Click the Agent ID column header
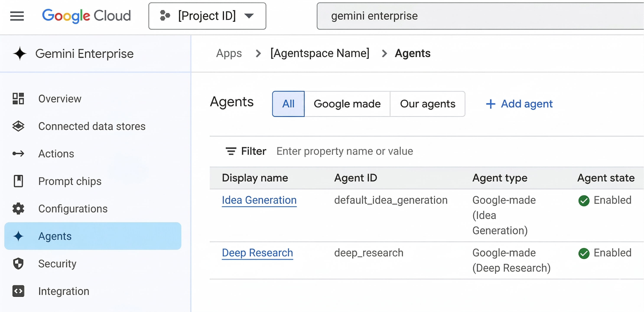Viewport: 644px width, 312px height. point(356,178)
